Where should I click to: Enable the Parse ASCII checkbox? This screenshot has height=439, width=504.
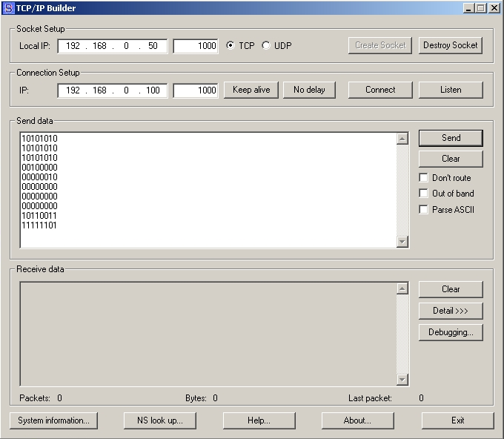[x=424, y=209]
